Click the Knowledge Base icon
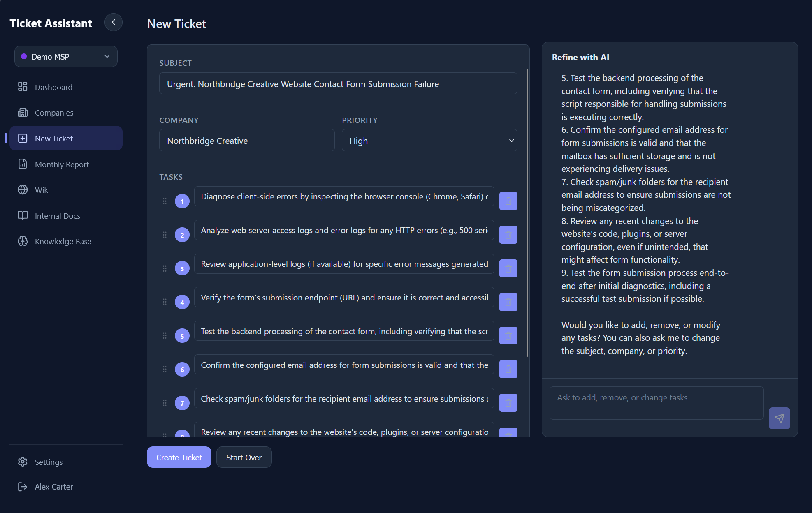This screenshot has width=812, height=513. pyautogui.click(x=23, y=241)
